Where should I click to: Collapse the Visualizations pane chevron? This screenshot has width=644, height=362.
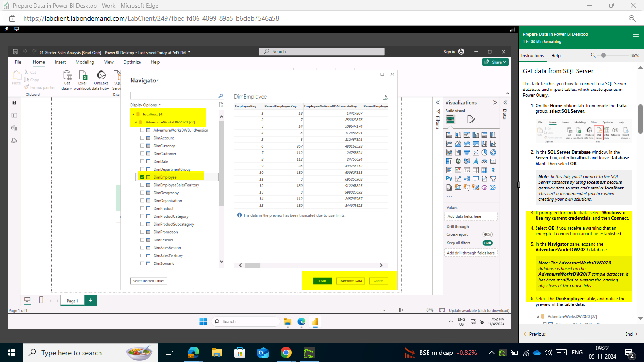tap(495, 102)
